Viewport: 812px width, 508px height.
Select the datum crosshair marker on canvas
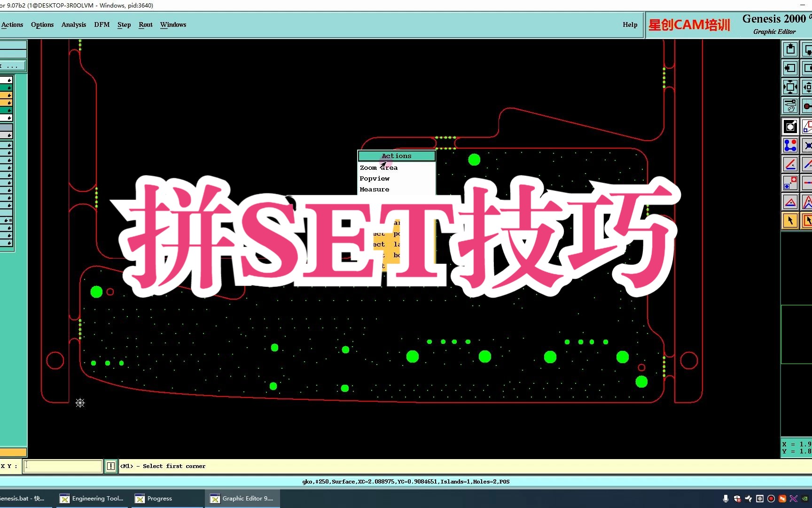click(x=80, y=403)
